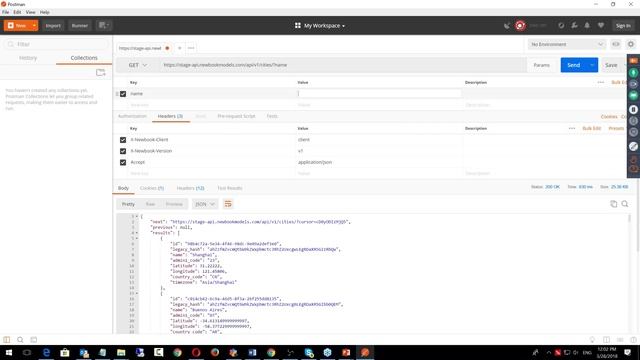Screen dimensions: 640x360
Task: Click the heart icon in header
Action: (x=601, y=25)
